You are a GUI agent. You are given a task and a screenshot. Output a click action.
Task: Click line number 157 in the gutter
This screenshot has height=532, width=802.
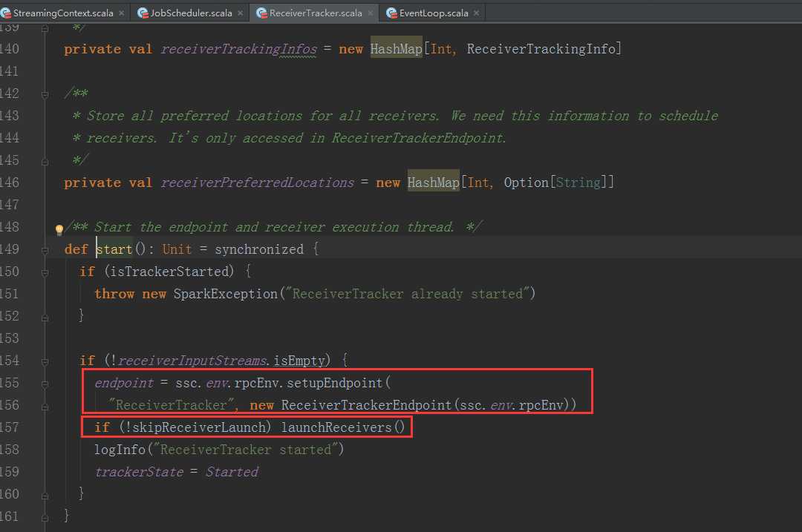click(x=9, y=427)
